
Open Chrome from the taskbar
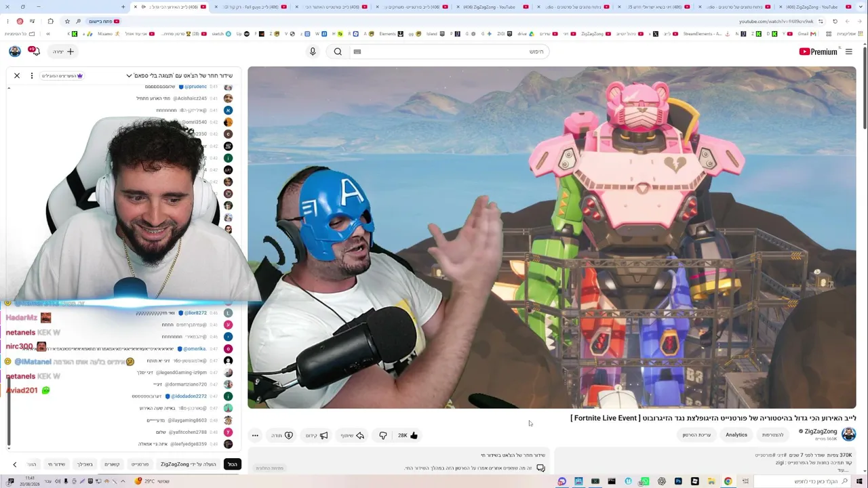tap(728, 481)
